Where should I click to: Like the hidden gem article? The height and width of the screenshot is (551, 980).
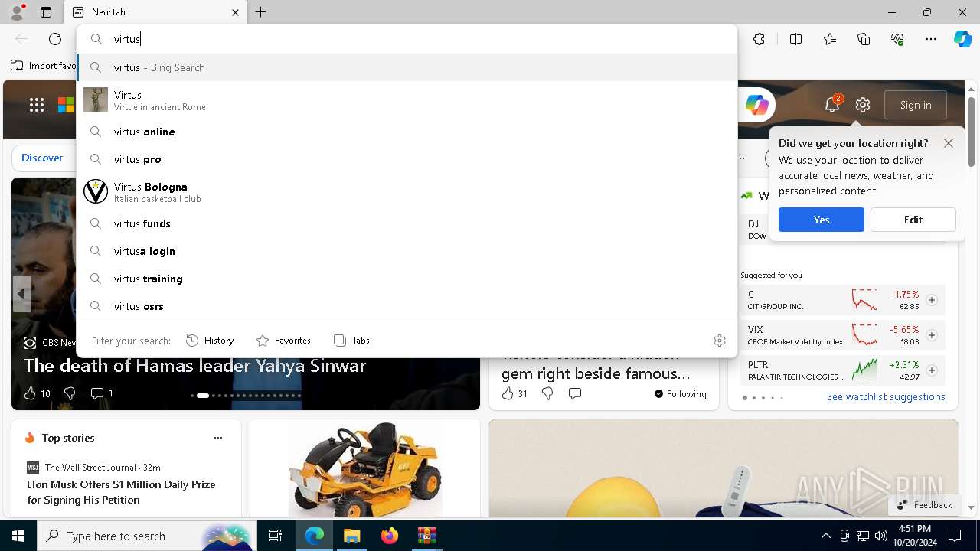tap(514, 393)
